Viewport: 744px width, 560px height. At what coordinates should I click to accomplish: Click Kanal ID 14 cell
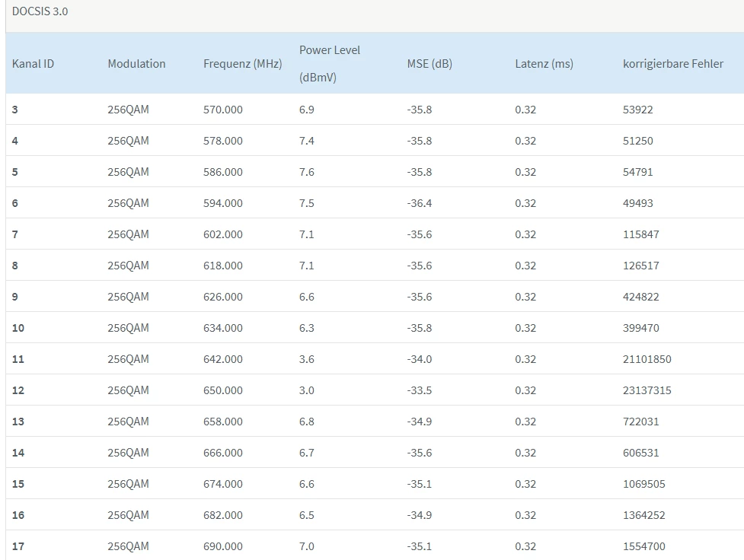point(18,453)
